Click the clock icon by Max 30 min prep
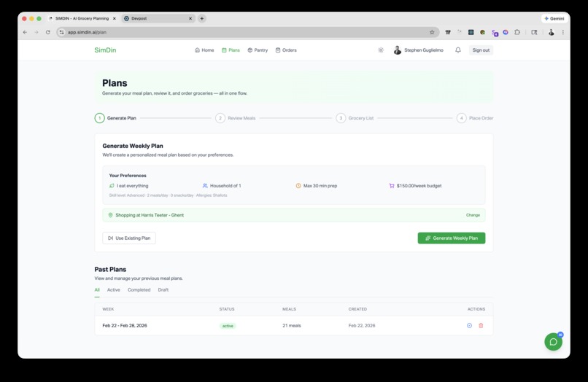This screenshot has height=382, width=588. click(x=298, y=186)
